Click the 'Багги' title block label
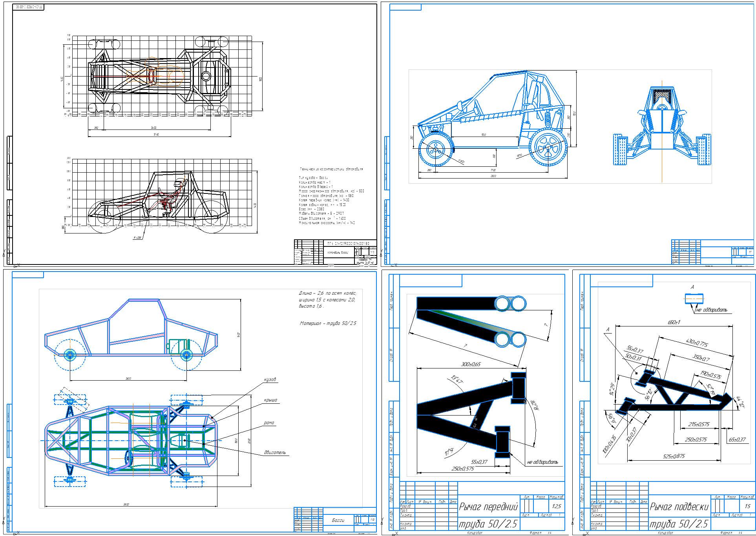 pos(338,520)
